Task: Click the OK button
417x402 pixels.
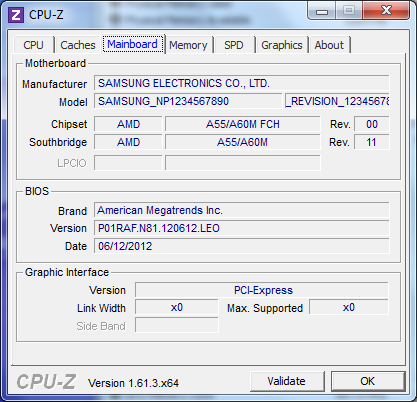Action: click(368, 381)
